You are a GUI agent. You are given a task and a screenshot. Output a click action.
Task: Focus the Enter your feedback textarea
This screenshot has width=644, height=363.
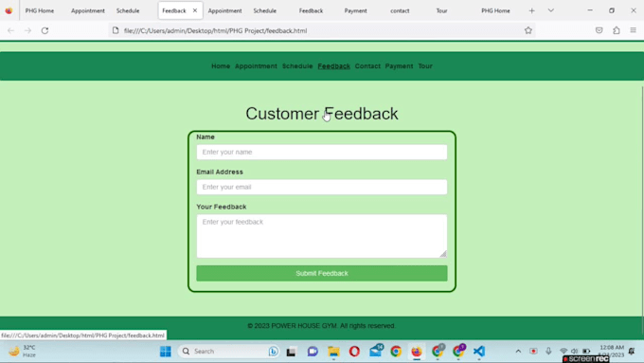[322, 236]
